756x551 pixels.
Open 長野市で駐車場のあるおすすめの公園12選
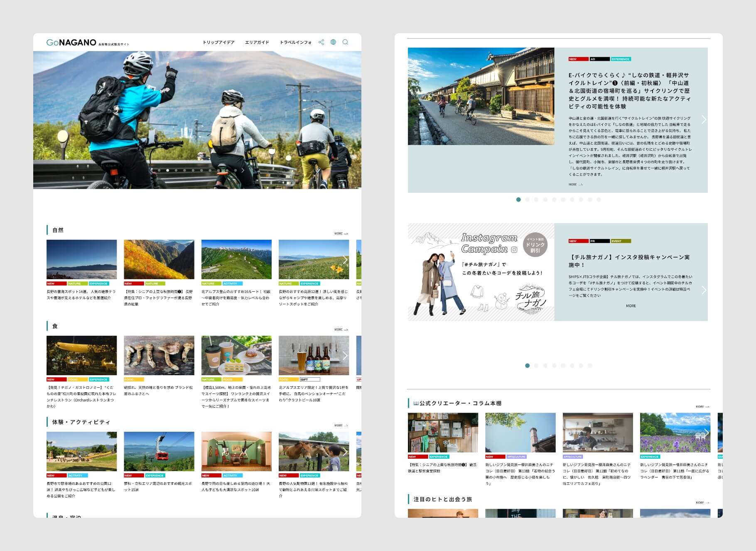coord(81,490)
